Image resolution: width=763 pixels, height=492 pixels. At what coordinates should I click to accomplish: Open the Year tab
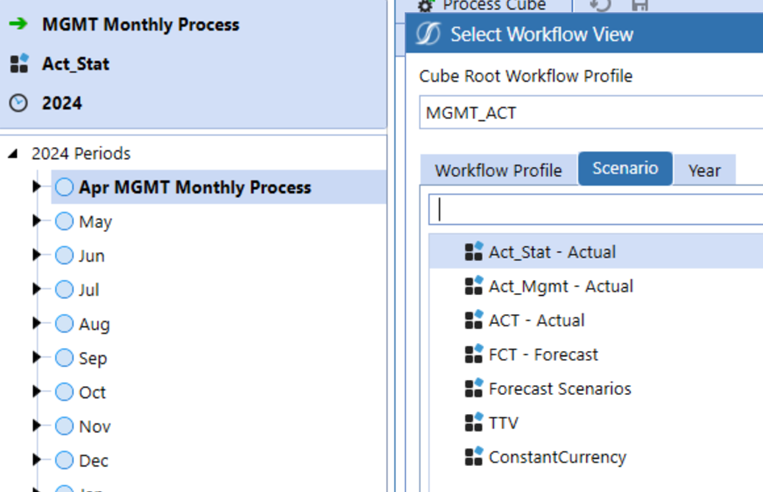pos(704,170)
